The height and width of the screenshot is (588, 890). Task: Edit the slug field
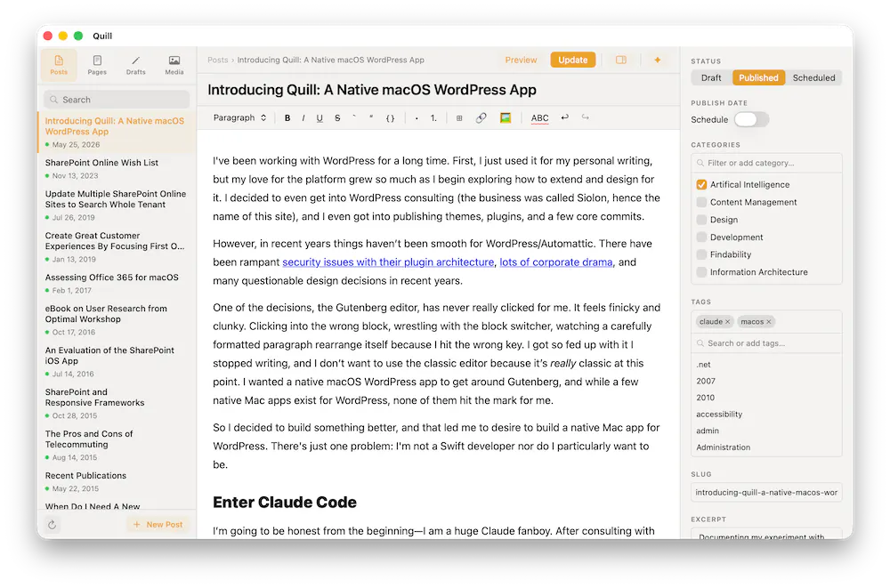[766, 493]
